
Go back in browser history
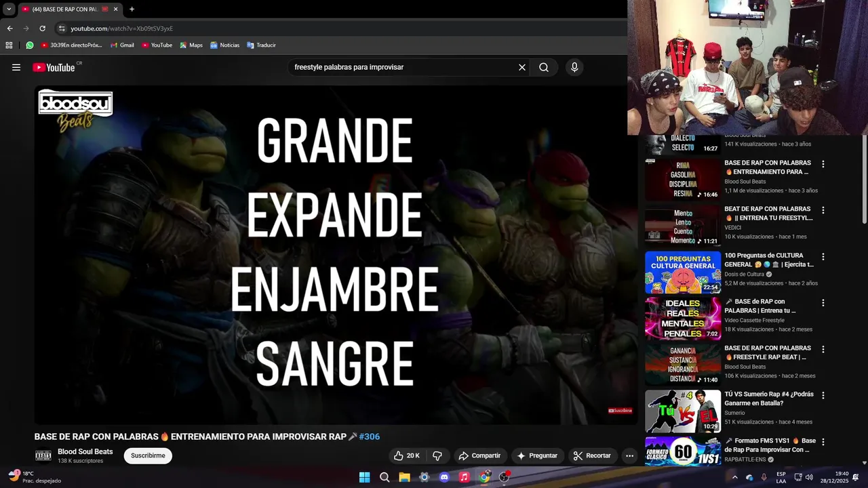point(9,28)
